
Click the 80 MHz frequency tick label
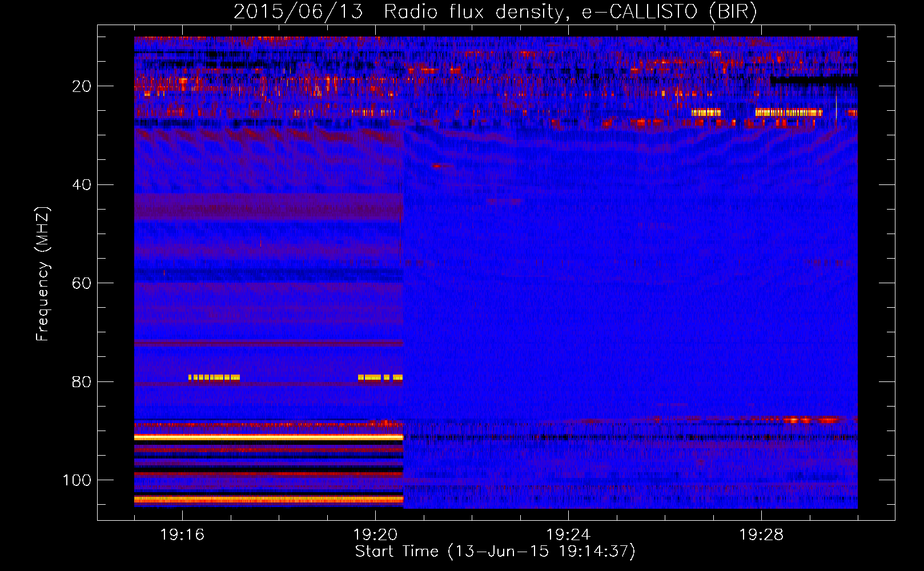82,382
